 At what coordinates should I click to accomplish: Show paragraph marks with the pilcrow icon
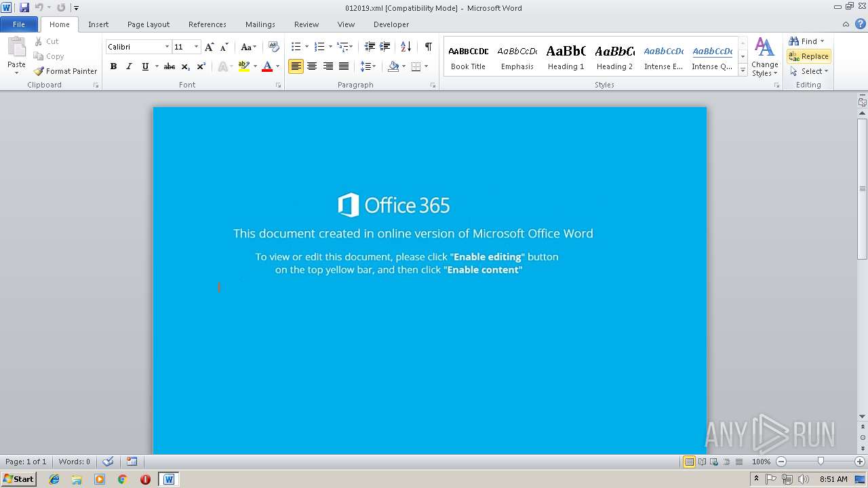click(x=428, y=47)
